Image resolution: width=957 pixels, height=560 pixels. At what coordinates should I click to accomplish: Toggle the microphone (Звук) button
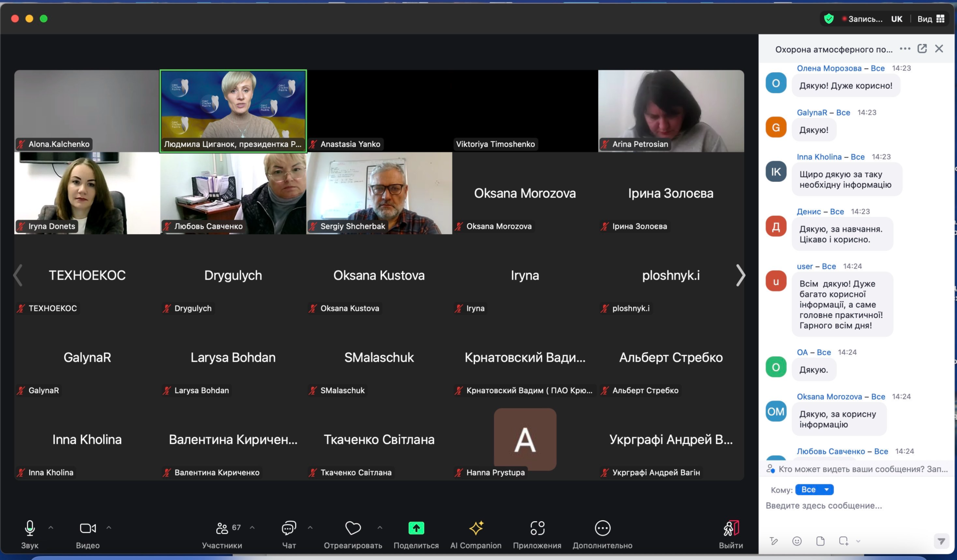coord(29,529)
